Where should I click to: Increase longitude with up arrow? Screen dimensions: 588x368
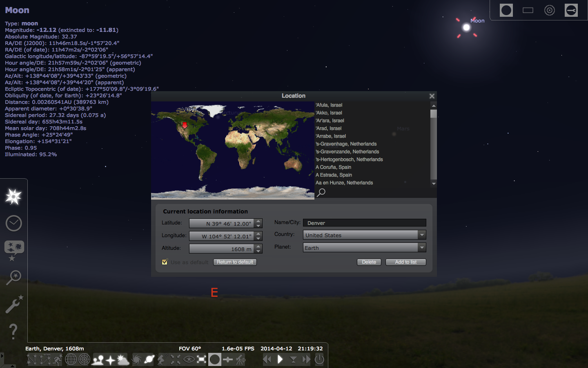[258, 234]
